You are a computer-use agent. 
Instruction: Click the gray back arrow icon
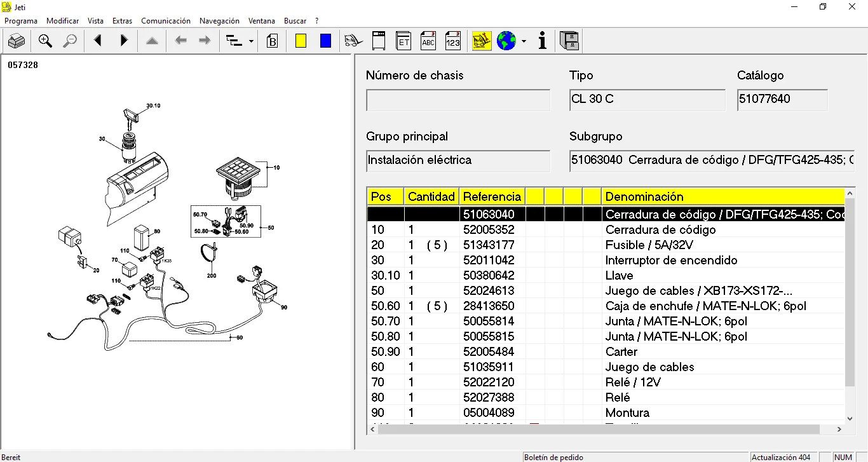click(181, 41)
